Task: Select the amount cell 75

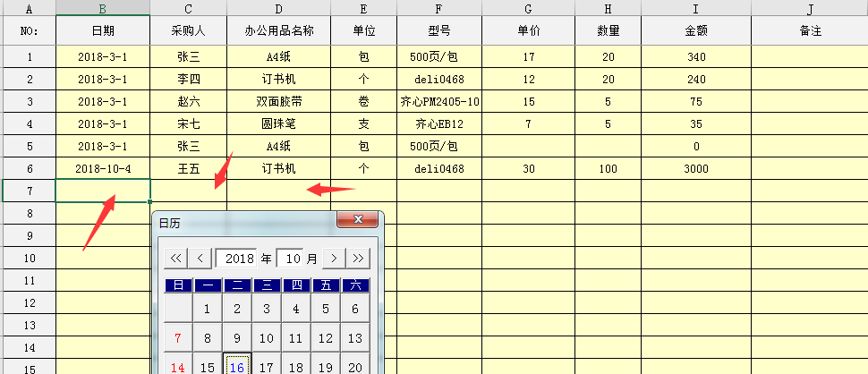Action: [x=696, y=102]
